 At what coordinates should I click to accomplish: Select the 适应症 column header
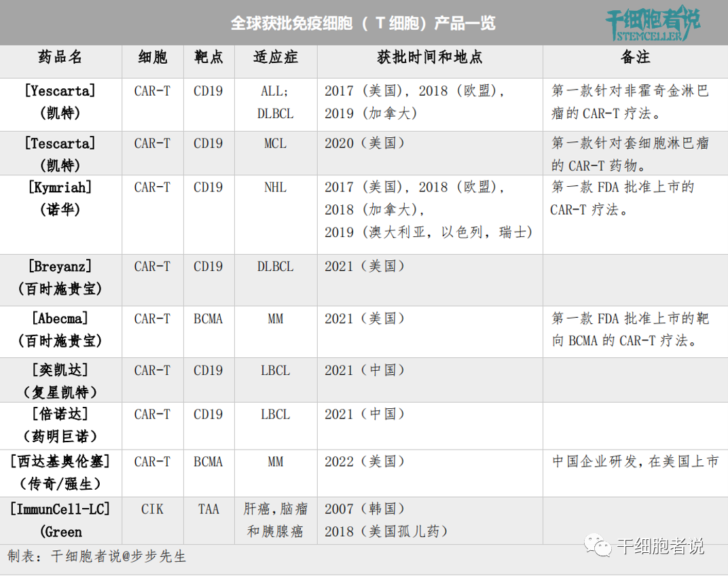[x=276, y=57]
